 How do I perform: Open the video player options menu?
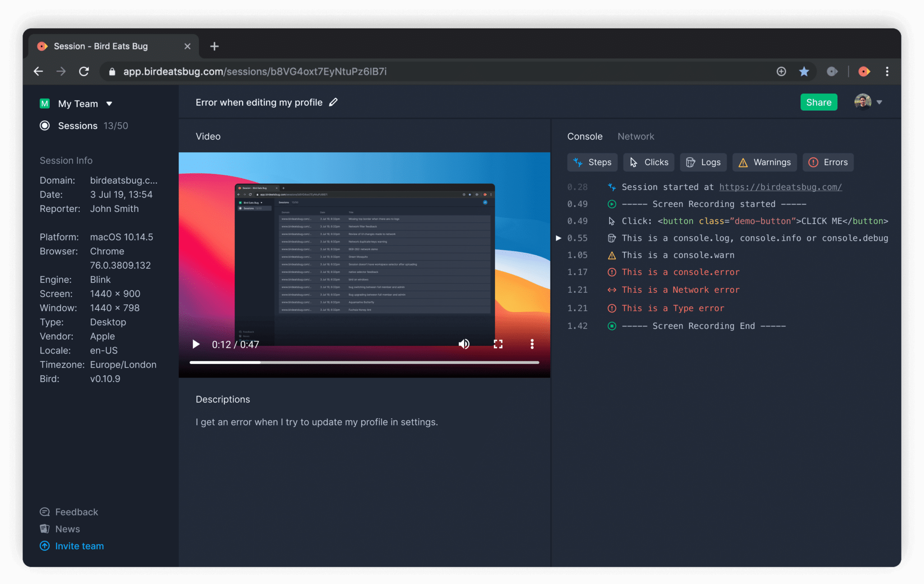532,344
